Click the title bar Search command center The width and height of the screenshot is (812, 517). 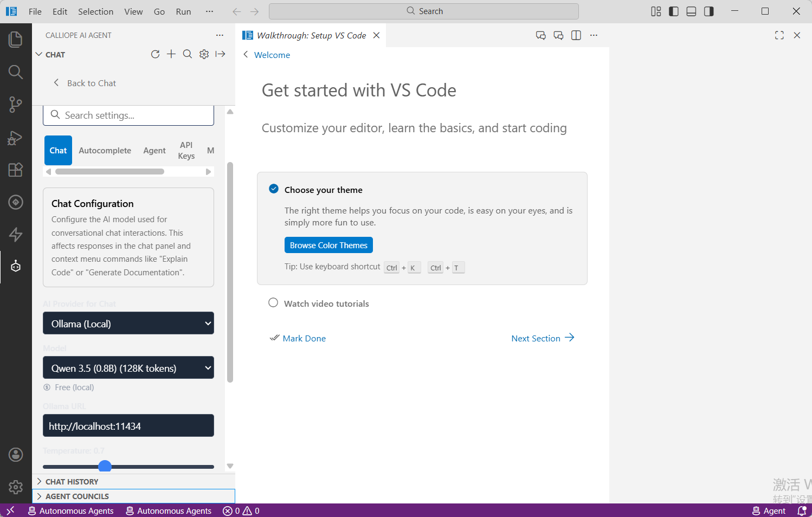[424, 11]
